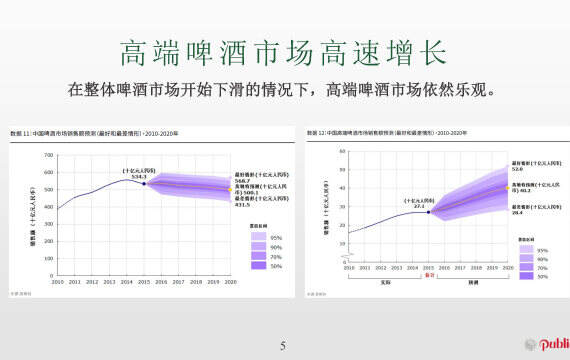Click the 2018 x-axis label in figure 12
Screen dimensions: 570x360
[476, 268]
